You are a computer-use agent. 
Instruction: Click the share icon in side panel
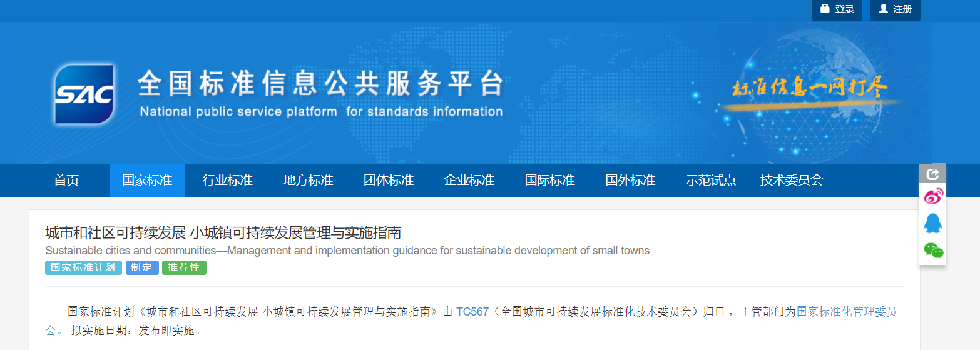click(932, 174)
